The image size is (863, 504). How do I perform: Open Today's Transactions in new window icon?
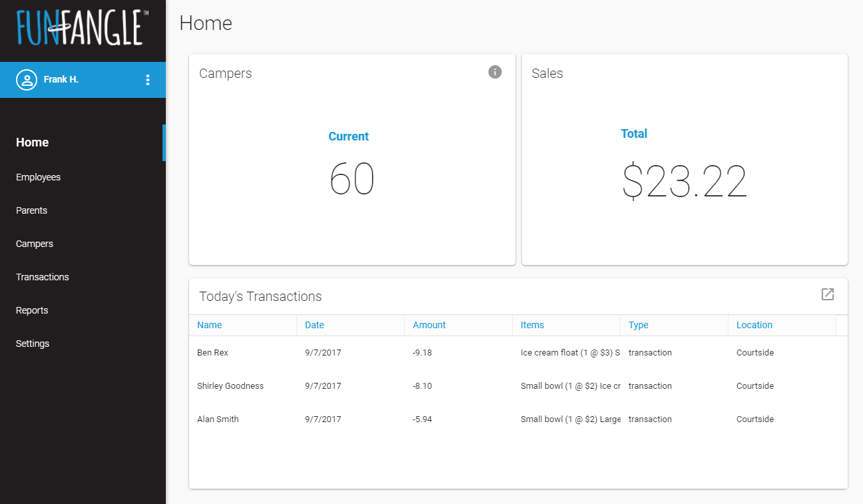[828, 294]
